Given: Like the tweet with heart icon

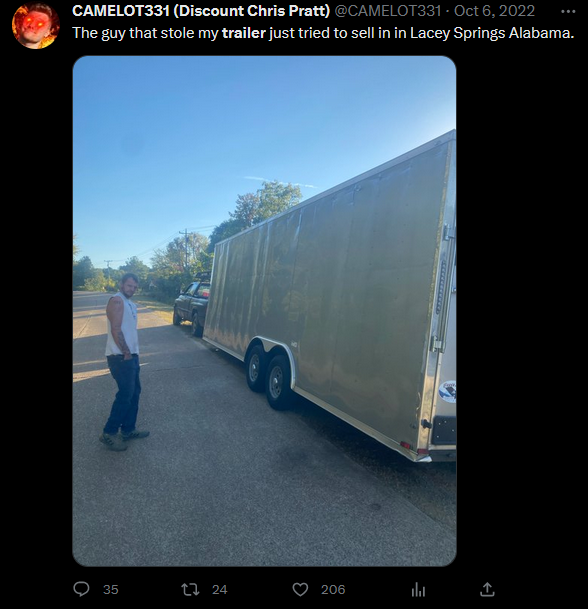Looking at the screenshot, I should (x=300, y=589).
